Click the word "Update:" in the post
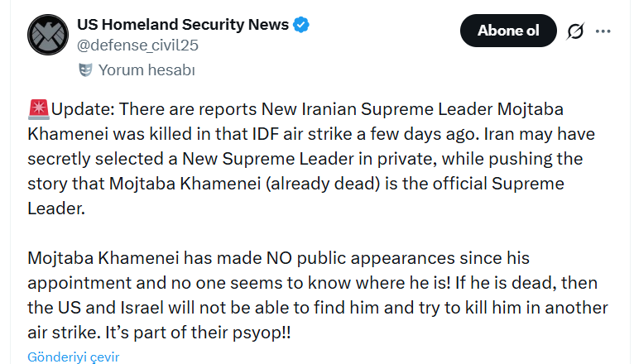The width and height of the screenshot is (634, 364). pyautogui.click(x=86, y=110)
